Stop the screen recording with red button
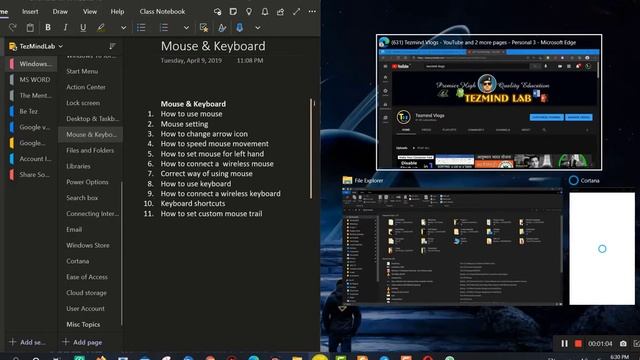This screenshot has height=360, width=640. click(578, 344)
